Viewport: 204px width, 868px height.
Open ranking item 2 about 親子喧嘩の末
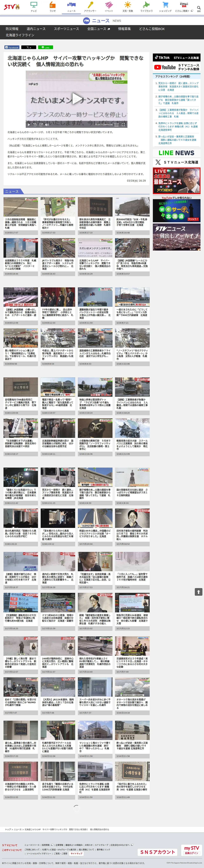178,100
